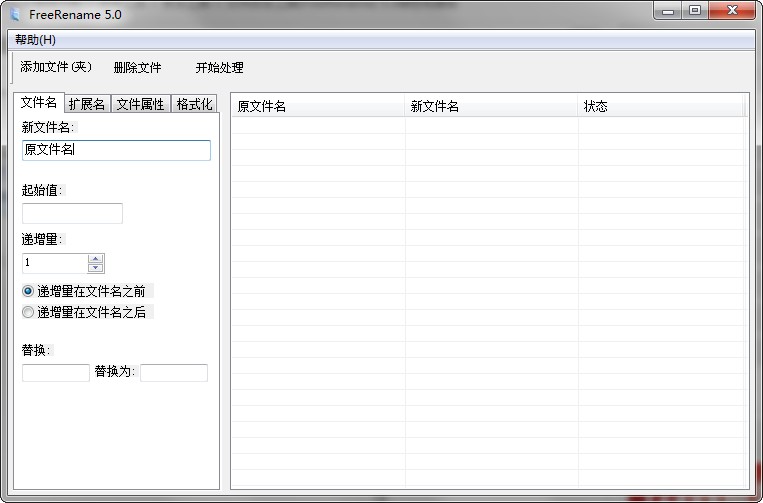
Task: Decrease 递增量 with the down arrow
Action: (96, 268)
